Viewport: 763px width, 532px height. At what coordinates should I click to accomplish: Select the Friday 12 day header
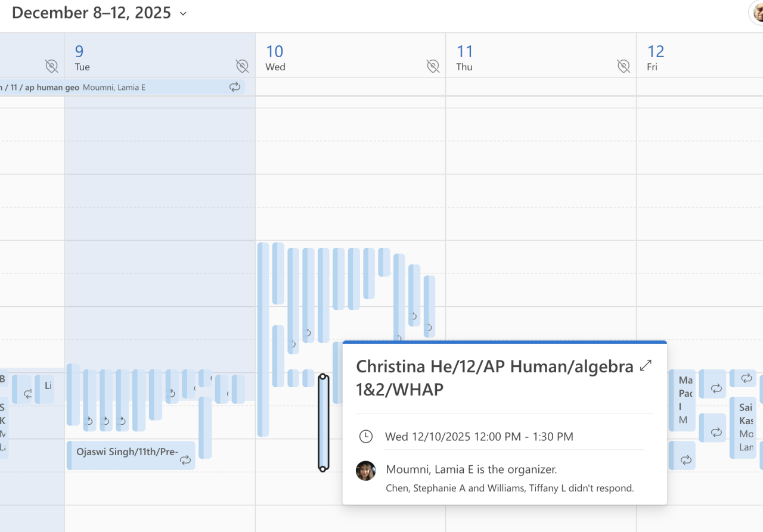point(656,57)
